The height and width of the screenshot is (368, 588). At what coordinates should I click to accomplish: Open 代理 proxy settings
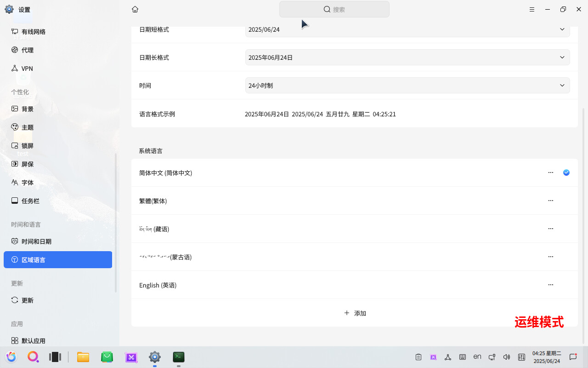tap(58, 50)
